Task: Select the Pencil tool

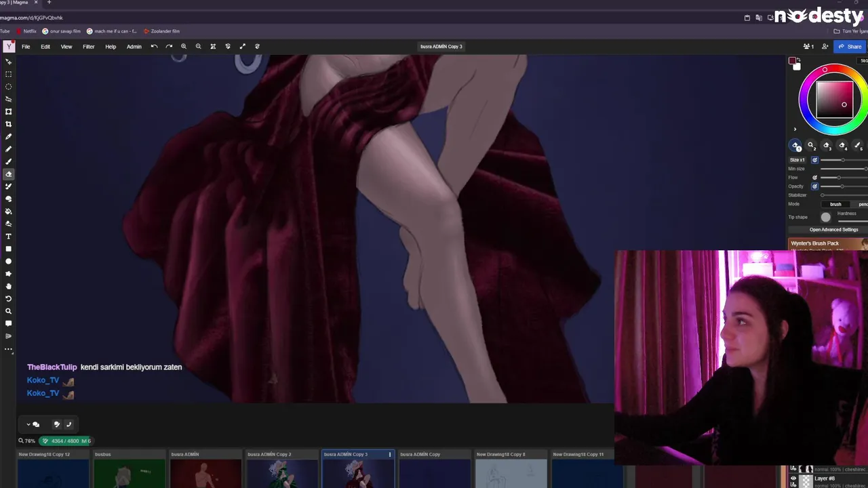Action: tap(9, 149)
